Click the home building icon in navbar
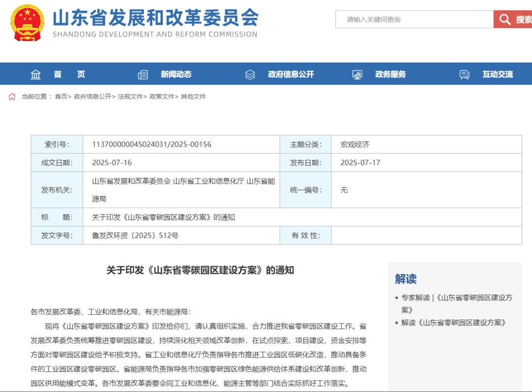The image size is (532, 392). pos(36,74)
